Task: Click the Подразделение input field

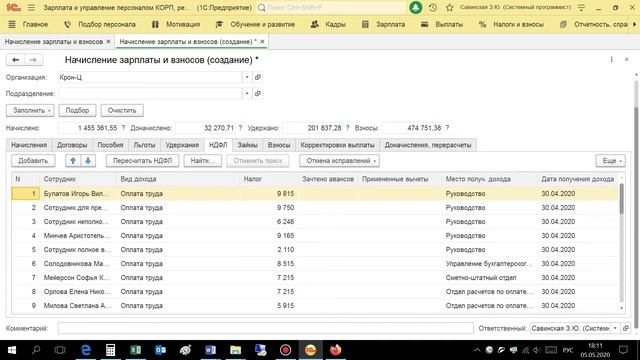Action: [x=150, y=93]
